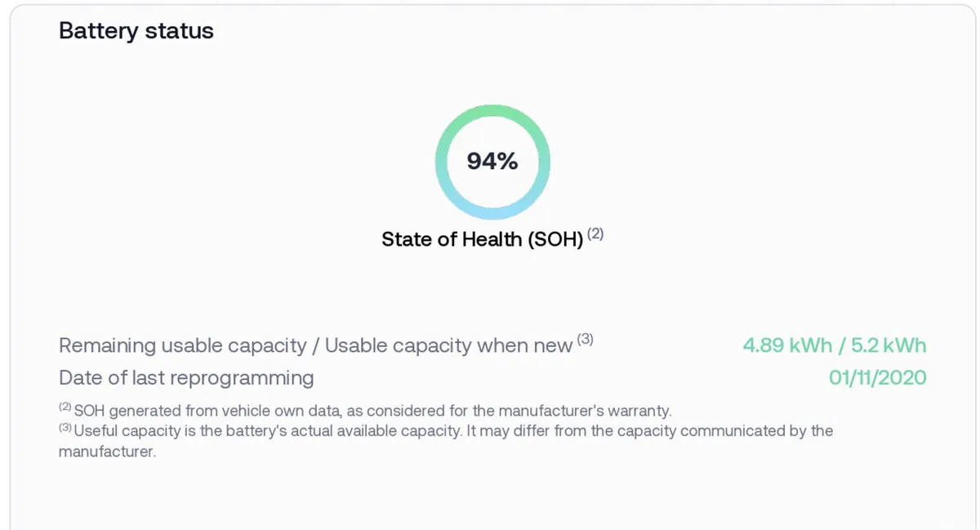The height and width of the screenshot is (530, 980).
Task: Open footnote marker (3) after 'when new'
Action: [x=585, y=340]
